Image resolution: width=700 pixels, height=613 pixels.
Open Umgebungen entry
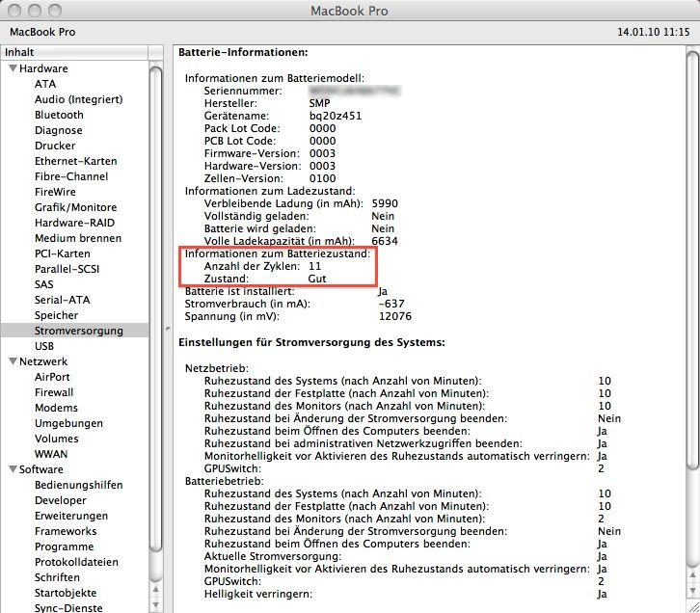click(68, 423)
